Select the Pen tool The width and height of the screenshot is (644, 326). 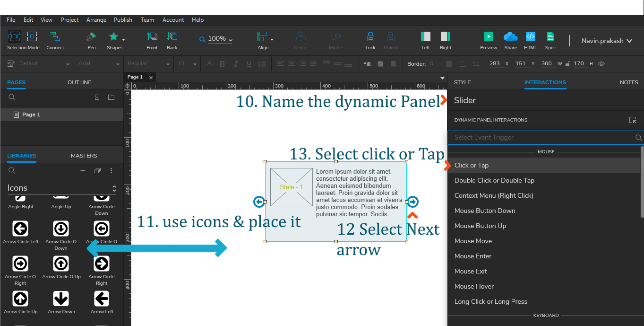coord(91,38)
